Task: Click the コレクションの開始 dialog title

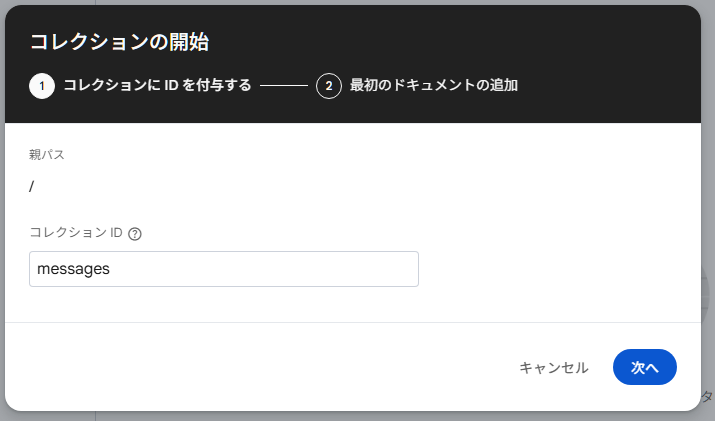Action: 118,41
